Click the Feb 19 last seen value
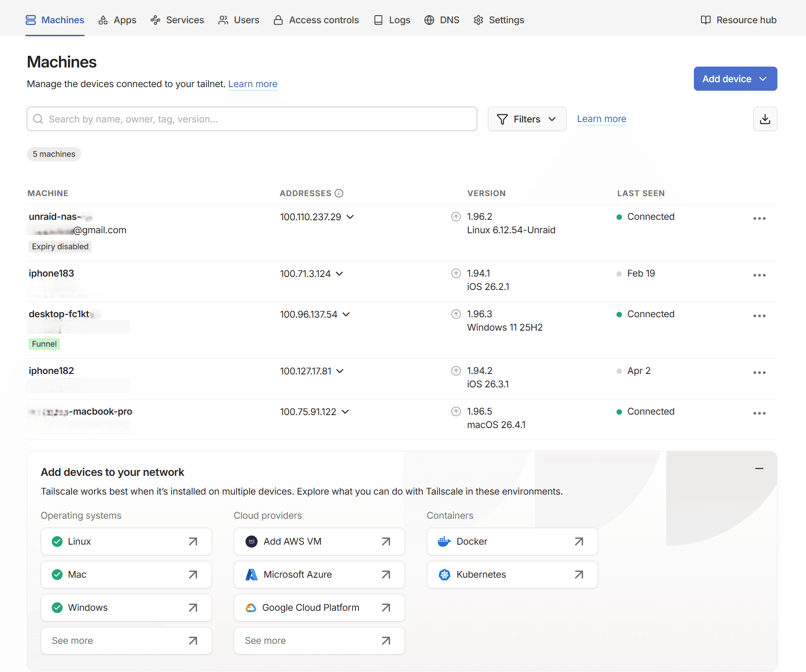The height and width of the screenshot is (672, 806). point(641,273)
